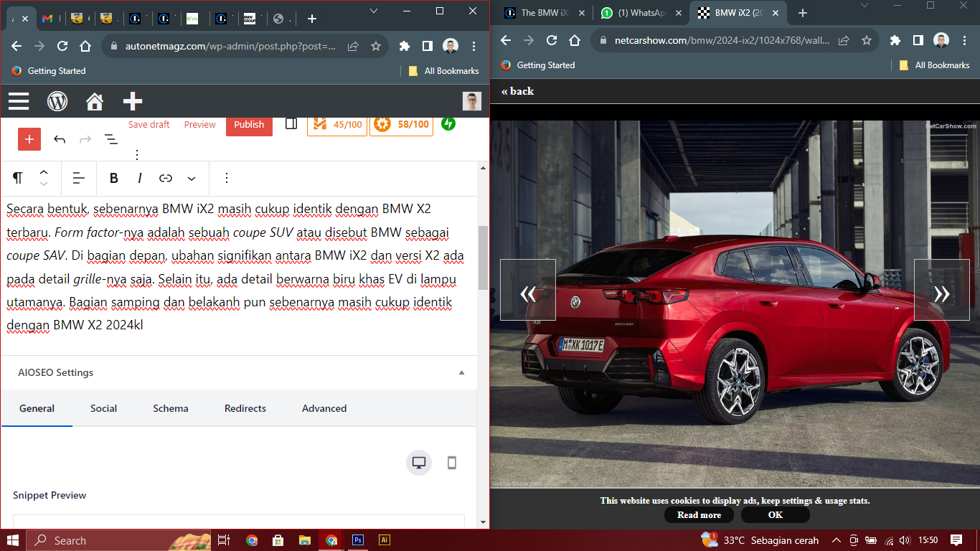The width and height of the screenshot is (980, 551).
Task: Click the plus New content icon in admin bar
Action: tap(133, 101)
